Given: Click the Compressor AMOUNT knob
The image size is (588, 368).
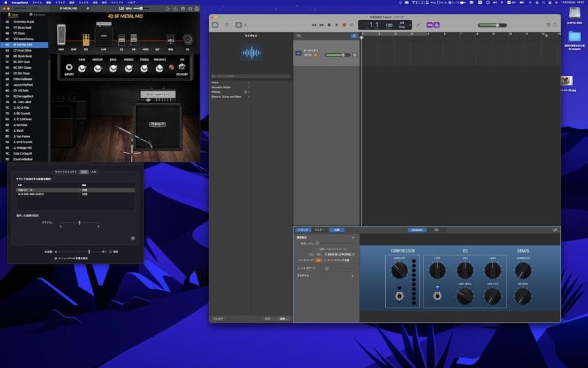Looking at the screenshot, I should 400,270.
